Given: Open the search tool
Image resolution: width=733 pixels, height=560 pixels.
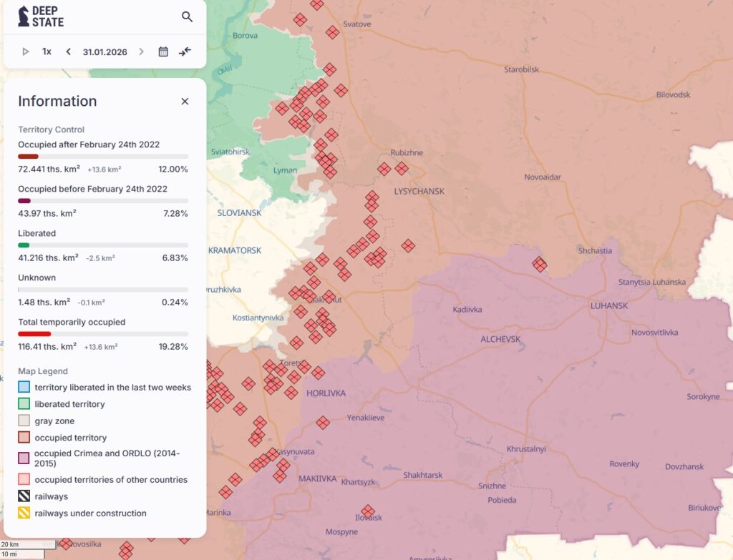Looking at the screenshot, I should pos(187,16).
